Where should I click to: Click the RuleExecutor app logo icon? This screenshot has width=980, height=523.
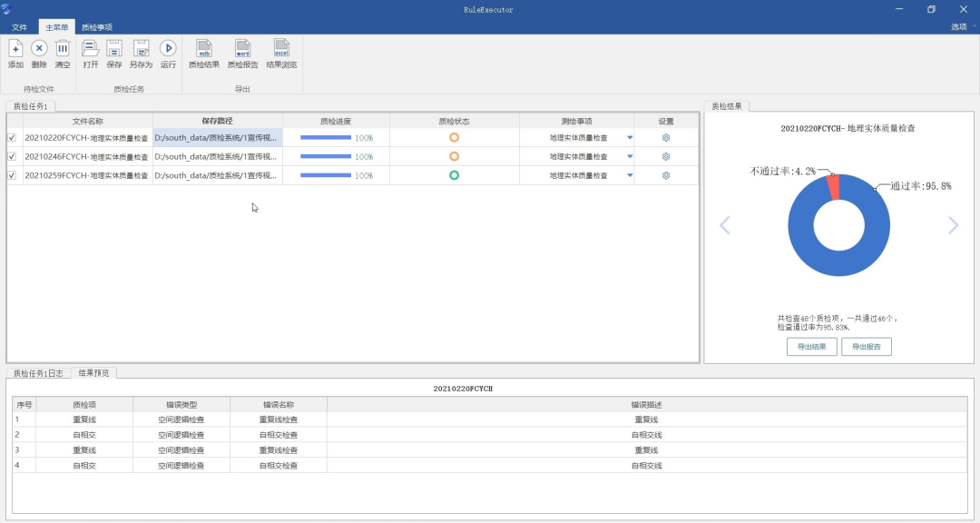click(x=6, y=9)
